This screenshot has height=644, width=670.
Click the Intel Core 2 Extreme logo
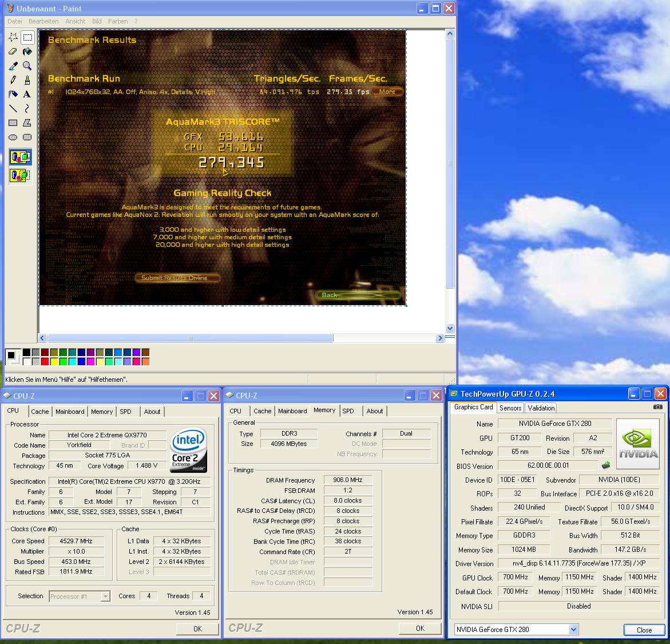(188, 450)
